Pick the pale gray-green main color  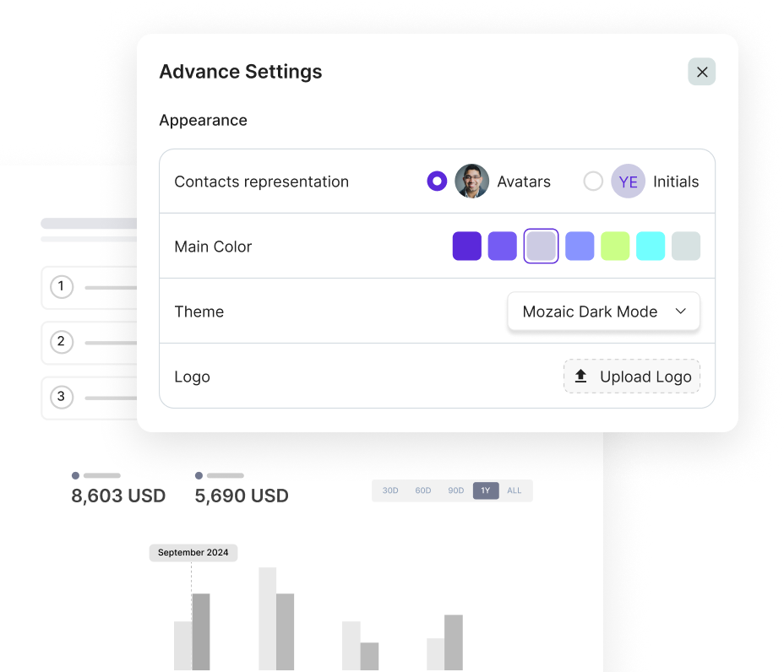pyautogui.click(x=686, y=246)
